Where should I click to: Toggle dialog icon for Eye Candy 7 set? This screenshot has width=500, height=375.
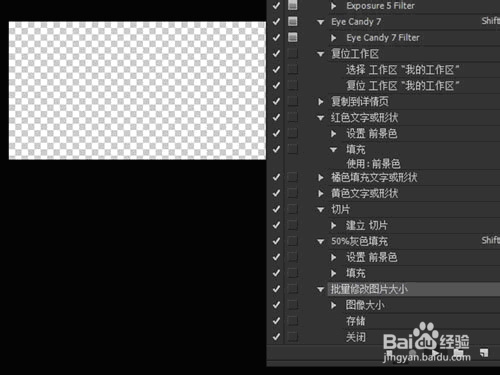click(x=292, y=21)
